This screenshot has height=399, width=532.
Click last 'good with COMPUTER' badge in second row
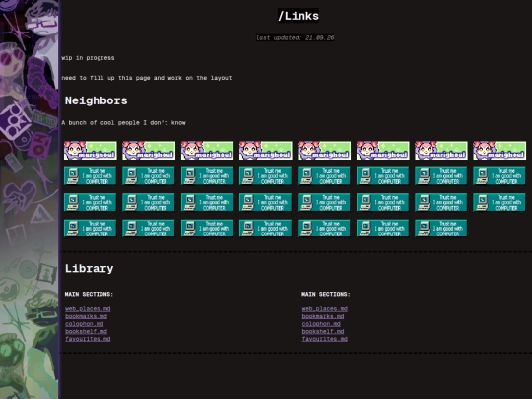(499, 176)
